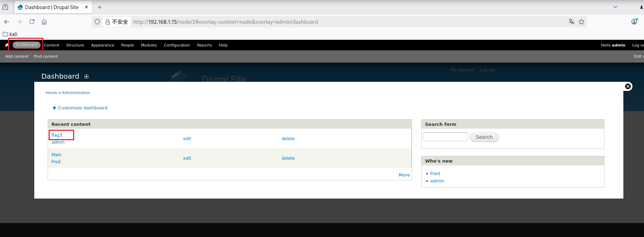Screen dimensions: 644x237
Task: Open the tab list dropdown chevron
Action: [615, 7]
